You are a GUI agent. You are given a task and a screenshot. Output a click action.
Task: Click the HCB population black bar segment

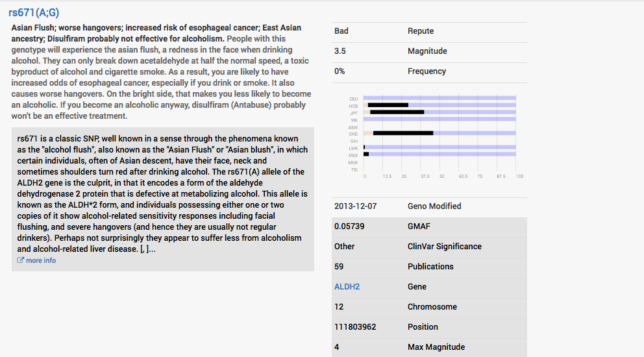coord(388,105)
